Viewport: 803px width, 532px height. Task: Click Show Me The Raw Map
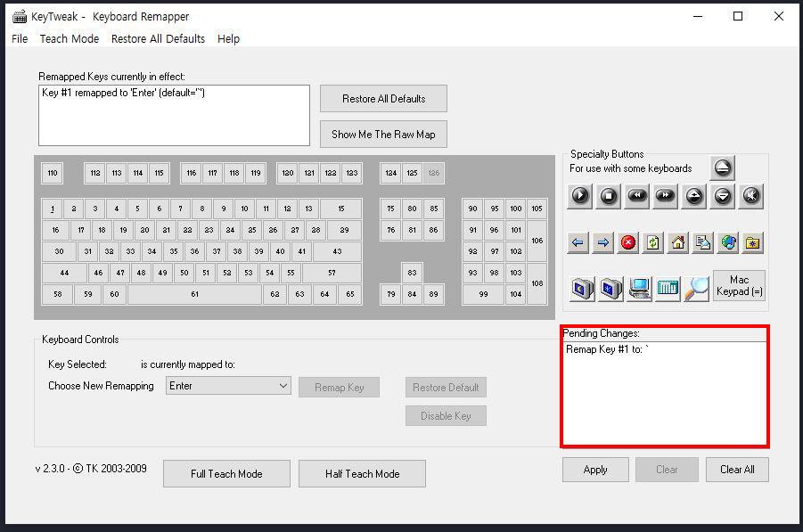tap(383, 135)
